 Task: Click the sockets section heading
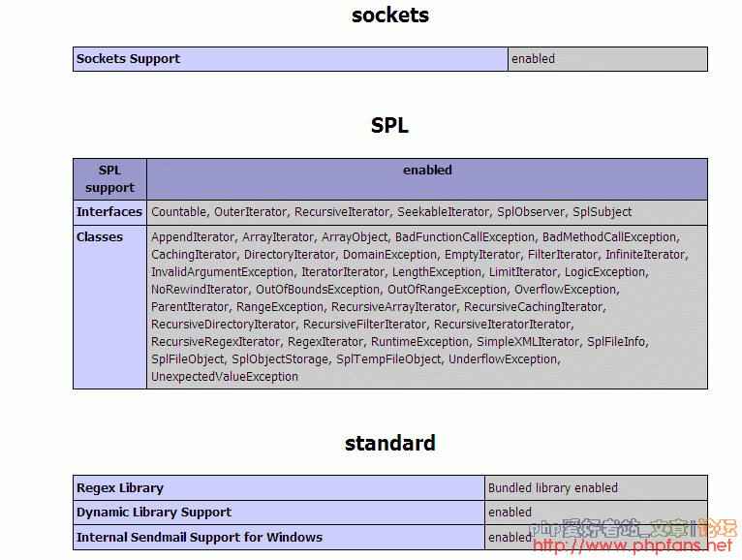389,16
